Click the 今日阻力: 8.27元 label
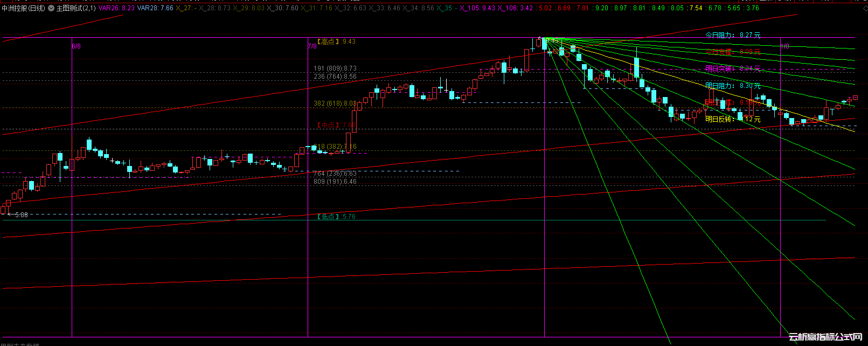 (733, 35)
